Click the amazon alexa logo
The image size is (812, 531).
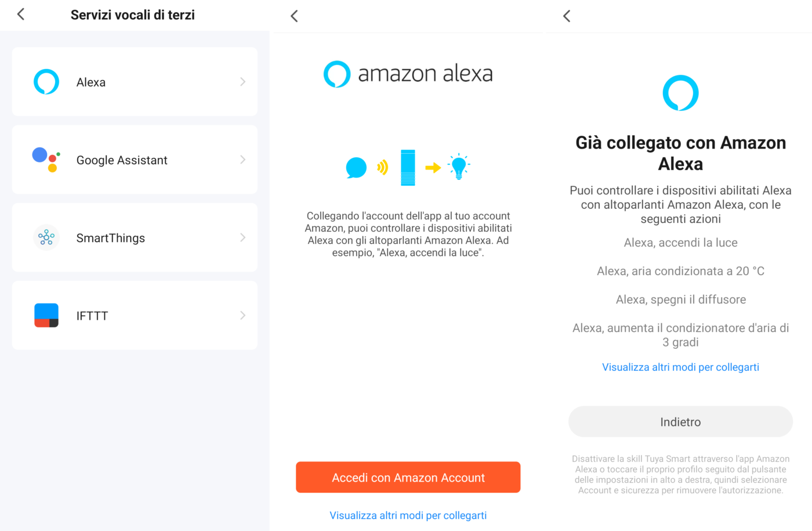tap(408, 74)
